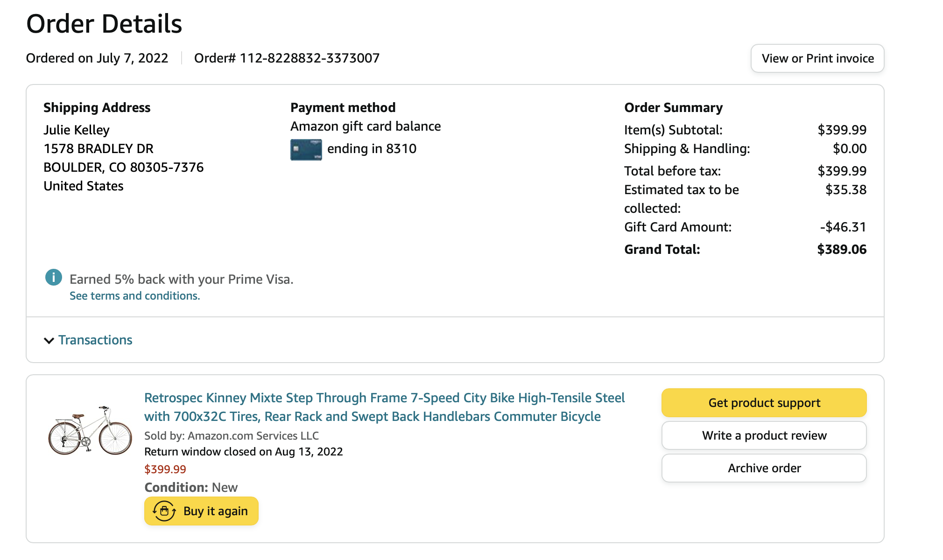The image size is (943, 560).
Task: Select Archive order button
Action: [x=764, y=468]
